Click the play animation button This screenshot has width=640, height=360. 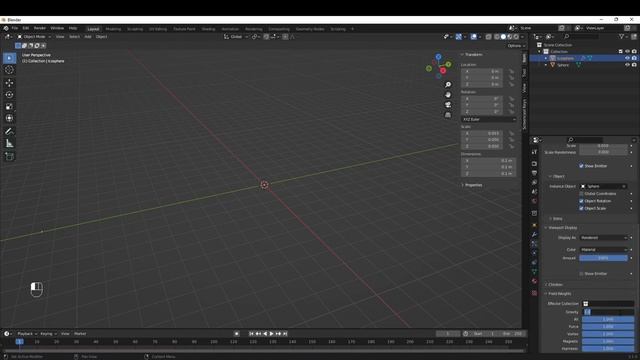pos(271,334)
